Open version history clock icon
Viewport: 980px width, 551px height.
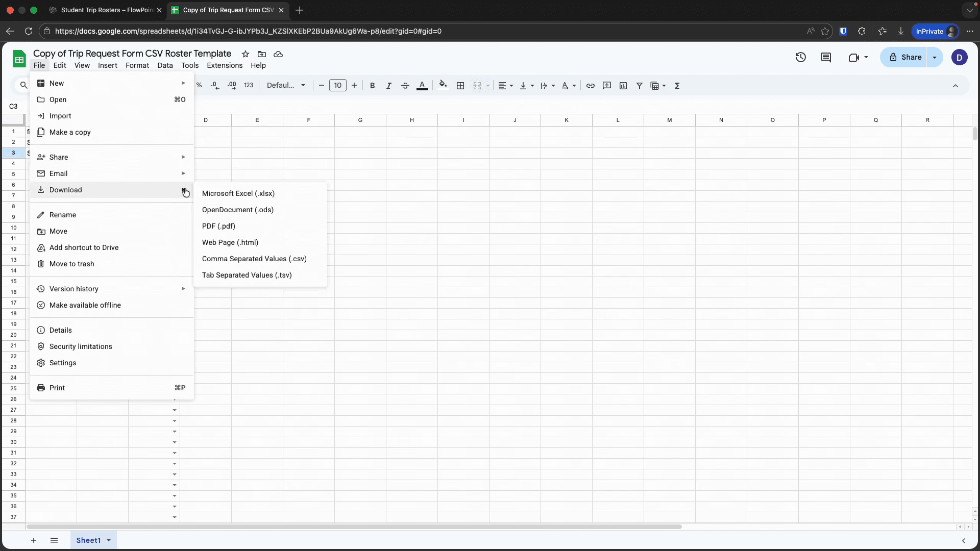[800, 57]
